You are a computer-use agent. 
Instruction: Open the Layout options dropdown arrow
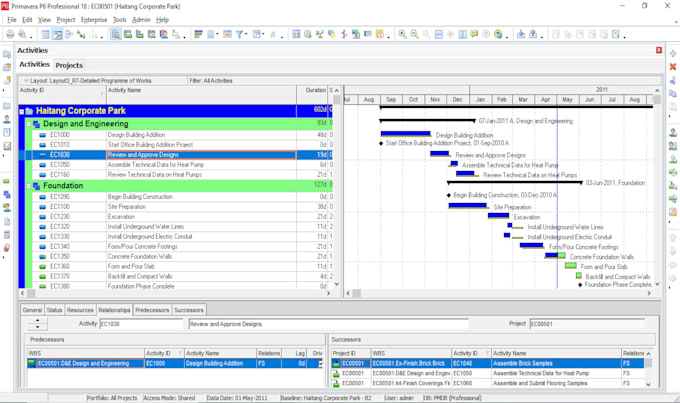pyautogui.click(x=26, y=81)
